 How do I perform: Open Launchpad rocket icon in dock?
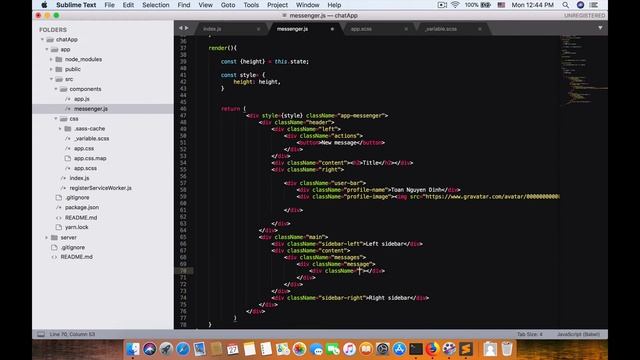point(166,349)
